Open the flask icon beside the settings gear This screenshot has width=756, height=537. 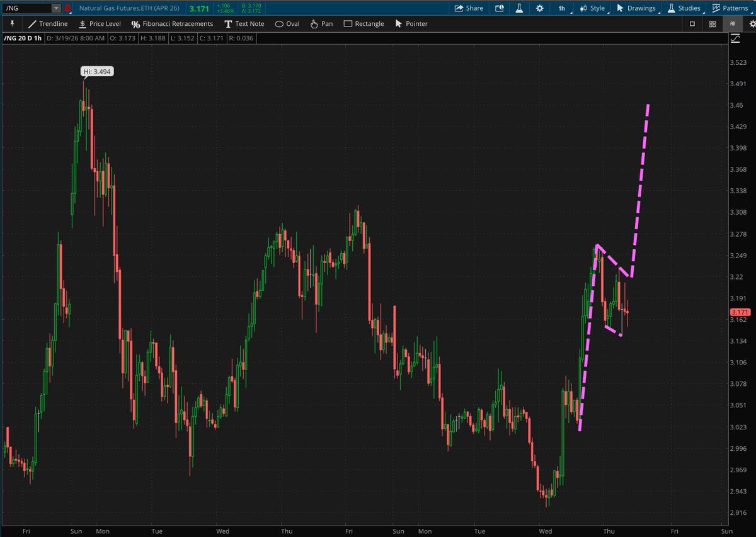click(519, 8)
